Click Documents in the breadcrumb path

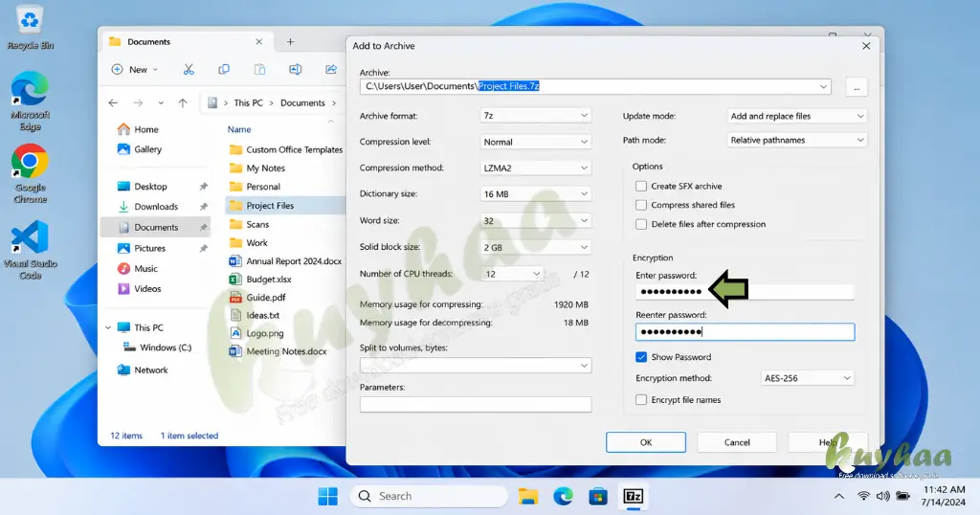tap(302, 103)
